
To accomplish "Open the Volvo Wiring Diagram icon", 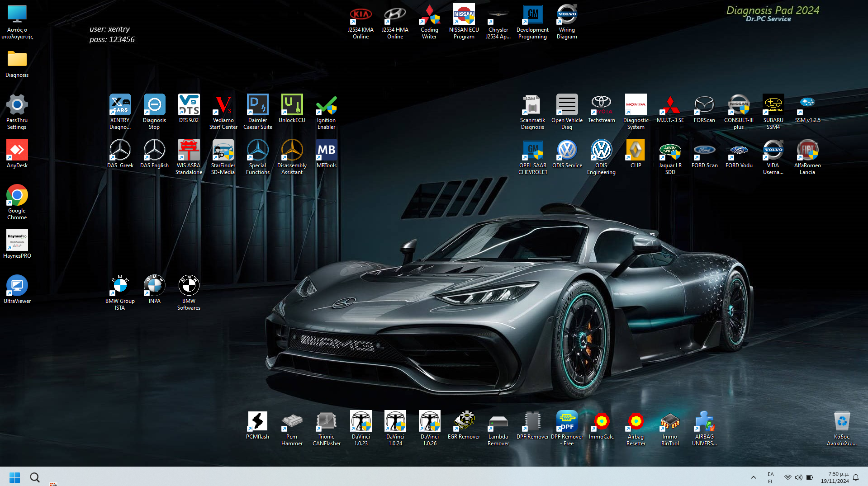I will pos(567,21).
